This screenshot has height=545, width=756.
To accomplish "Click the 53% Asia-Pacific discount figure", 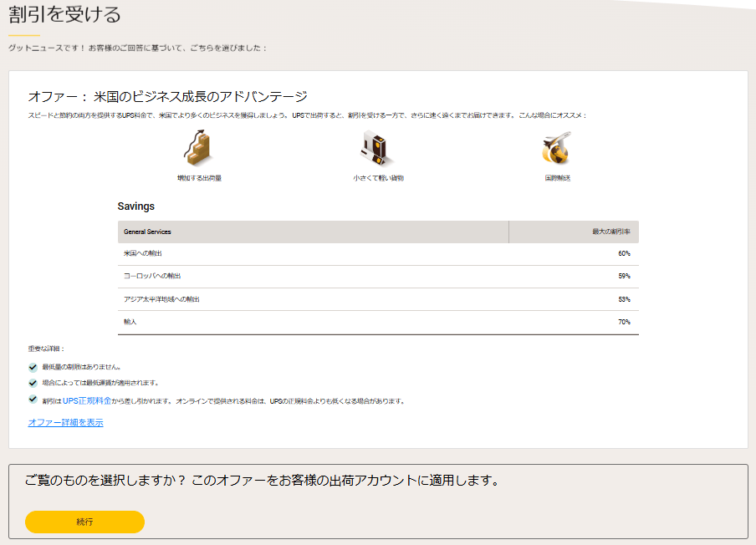I will pos(626,299).
